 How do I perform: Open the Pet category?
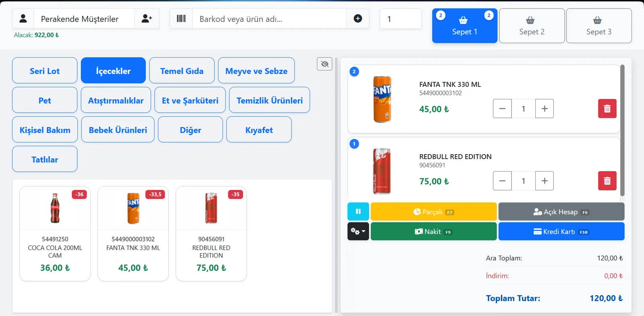coord(45,100)
